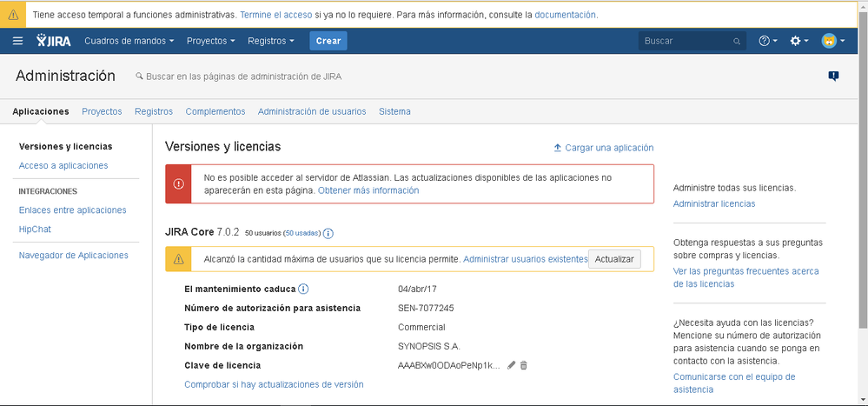Click Comunicarse con el equipo de asistencia
The height and width of the screenshot is (406, 868).
pos(734,383)
